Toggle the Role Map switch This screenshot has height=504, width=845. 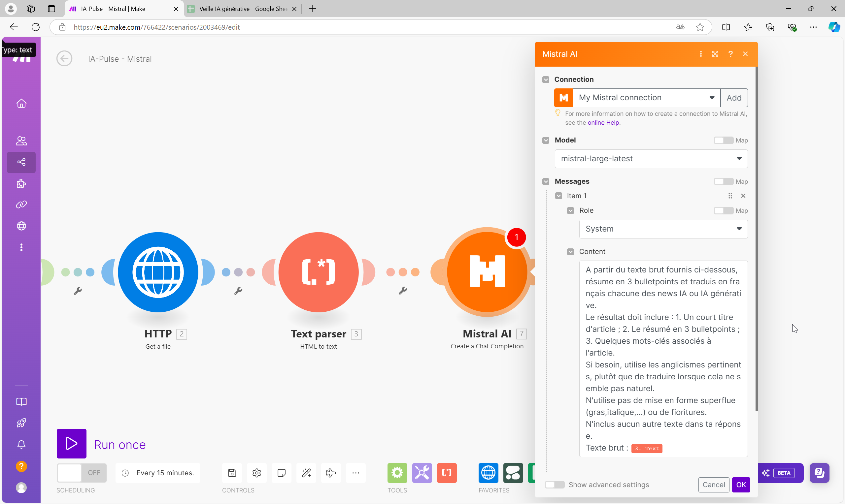(x=723, y=210)
